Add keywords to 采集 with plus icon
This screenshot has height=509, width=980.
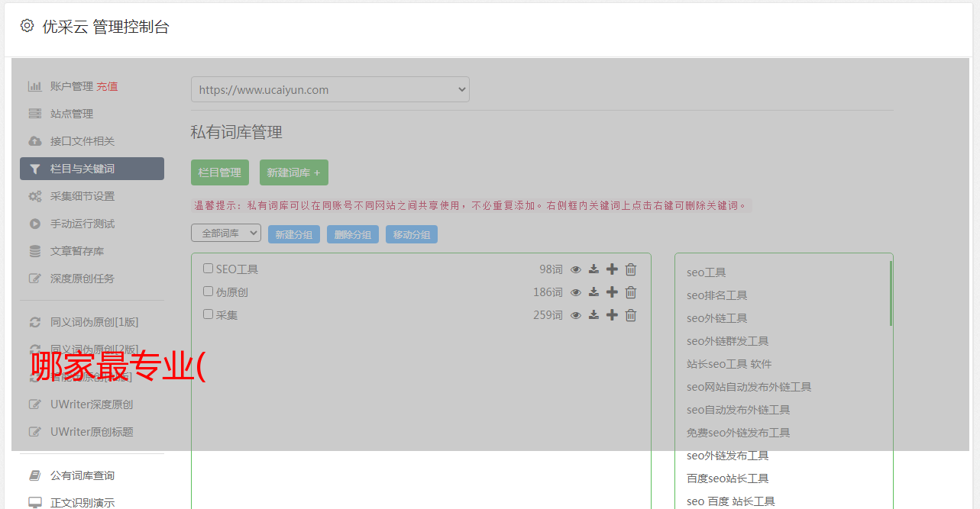coord(612,315)
